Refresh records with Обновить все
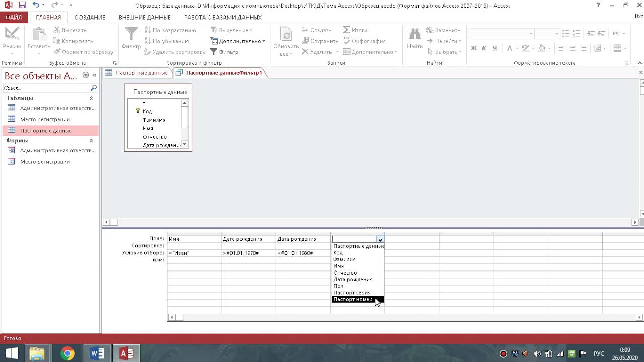 286,41
